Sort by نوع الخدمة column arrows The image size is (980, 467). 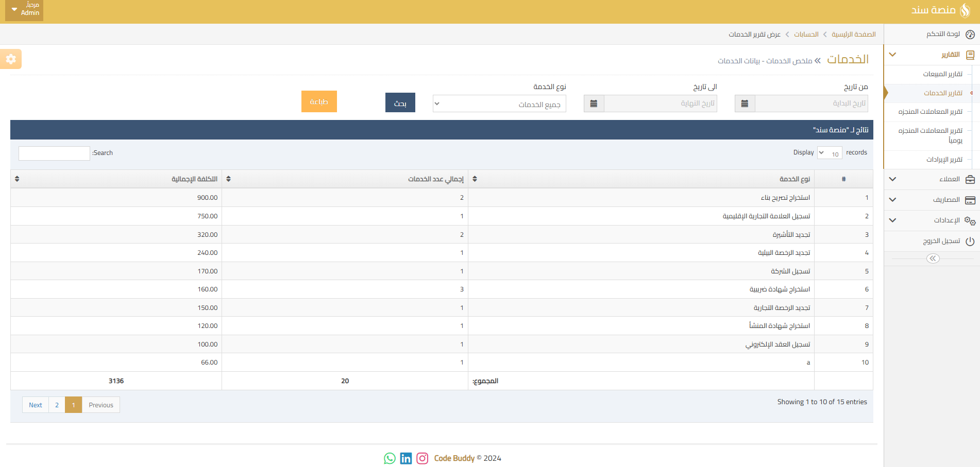coord(475,179)
